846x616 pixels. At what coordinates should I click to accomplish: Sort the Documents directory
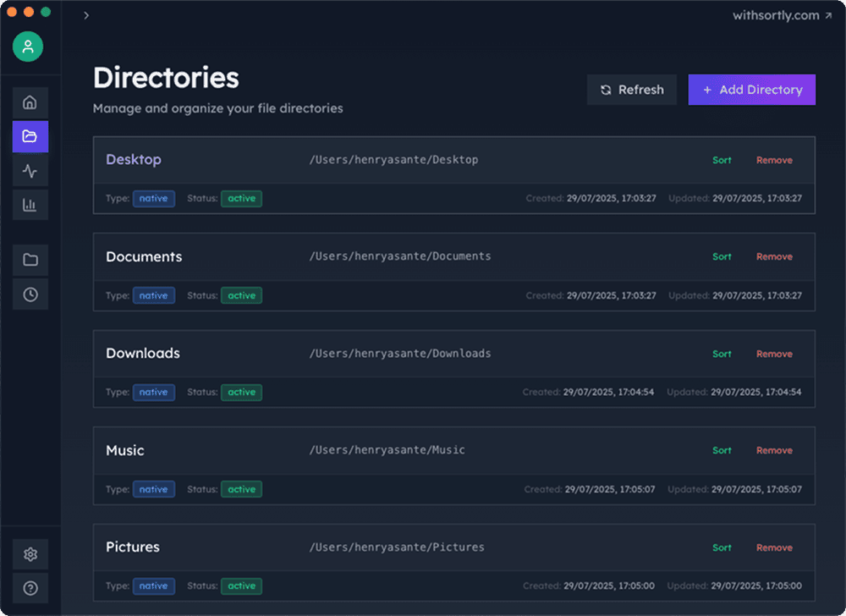[x=722, y=256]
